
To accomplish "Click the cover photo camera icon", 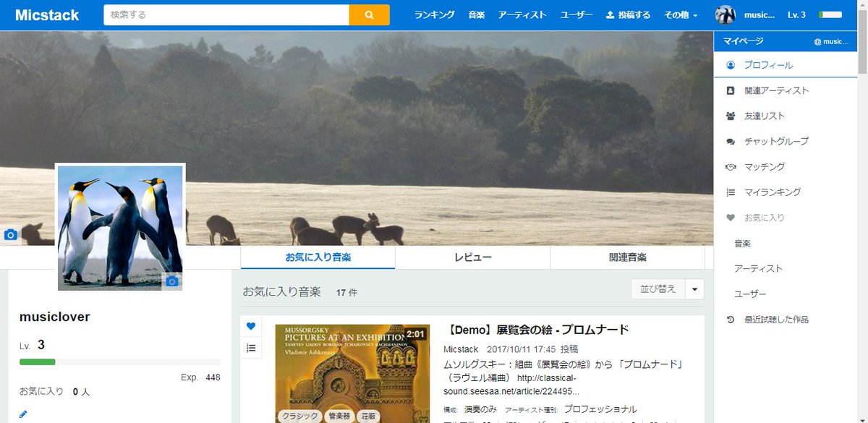I will [x=10, y=235].
